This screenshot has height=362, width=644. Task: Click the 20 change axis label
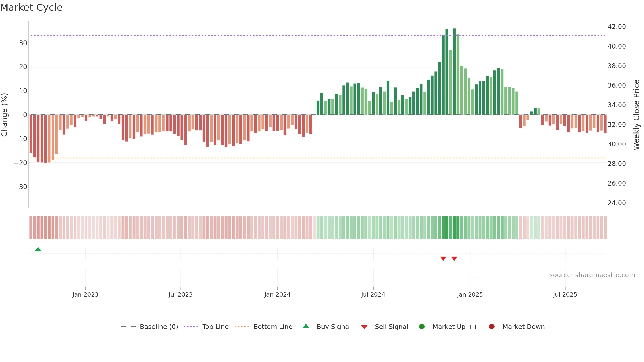pos(23,67)
